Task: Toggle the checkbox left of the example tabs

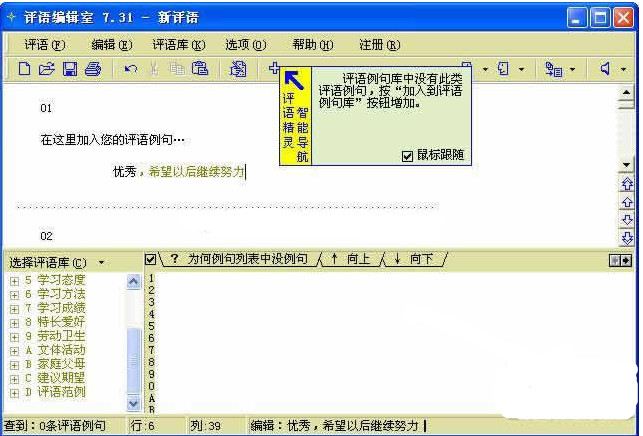Action: click(150, 259)
